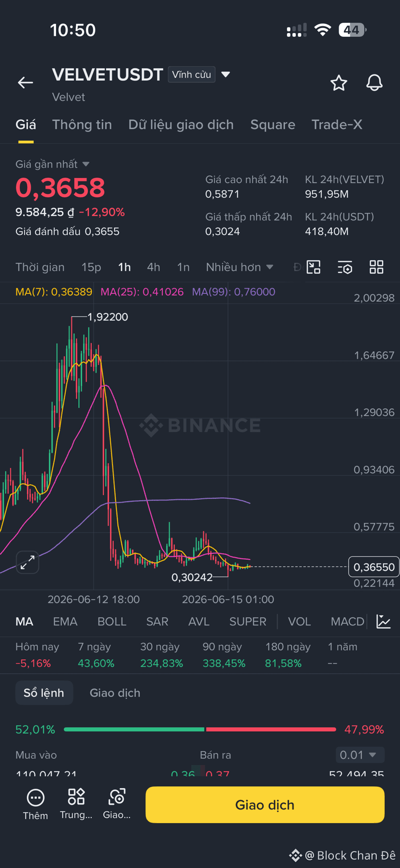Enable the AVL indicator
The height and width of the screenshot is (868, 400).
click(199, 622)
